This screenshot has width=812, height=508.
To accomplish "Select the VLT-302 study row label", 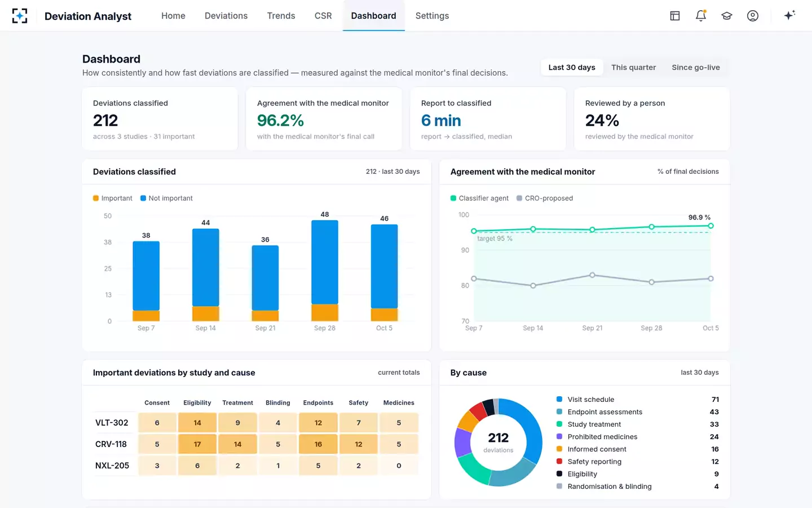I will tap(112, 423).
